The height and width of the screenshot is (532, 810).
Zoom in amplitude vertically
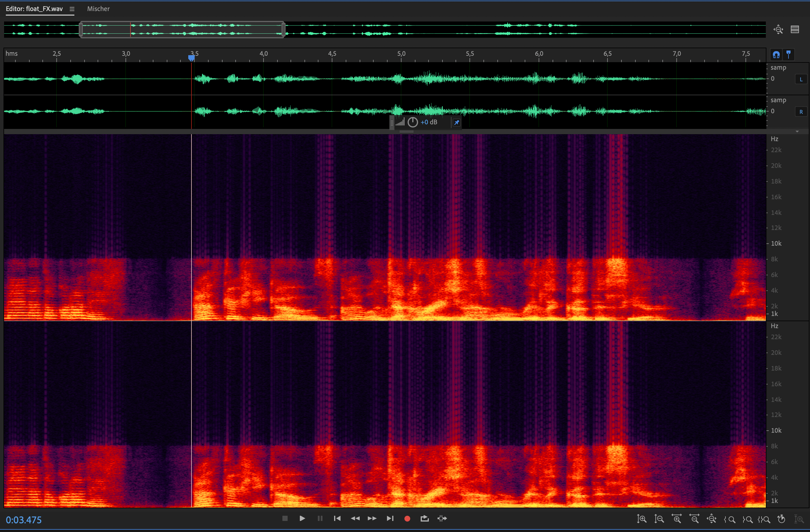(641, 519)
